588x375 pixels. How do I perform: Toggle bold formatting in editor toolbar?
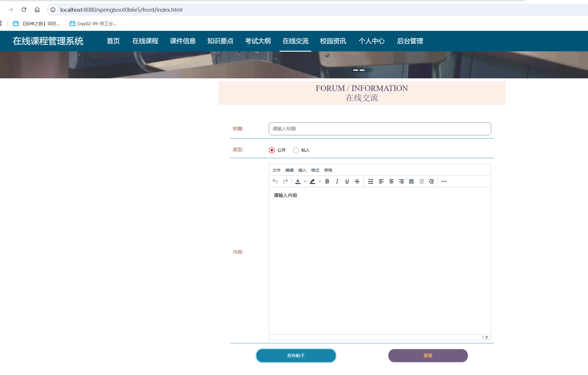click(x=327, y=181)
